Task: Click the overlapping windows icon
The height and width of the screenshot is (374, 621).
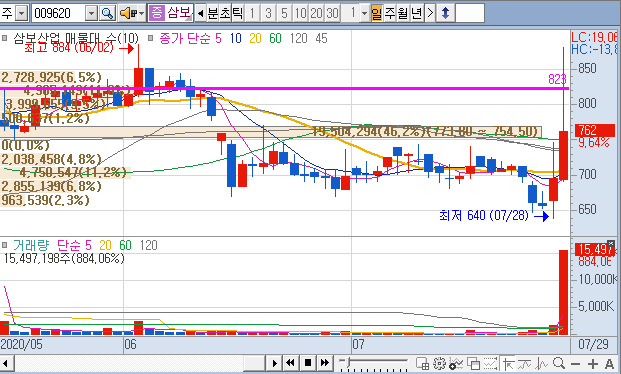Action: point(473,363)
